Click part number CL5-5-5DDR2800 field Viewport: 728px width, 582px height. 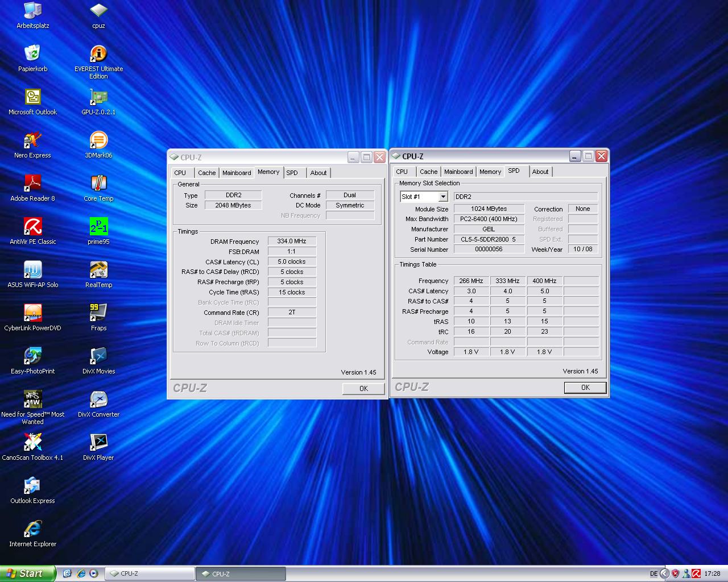pos(489,239)
